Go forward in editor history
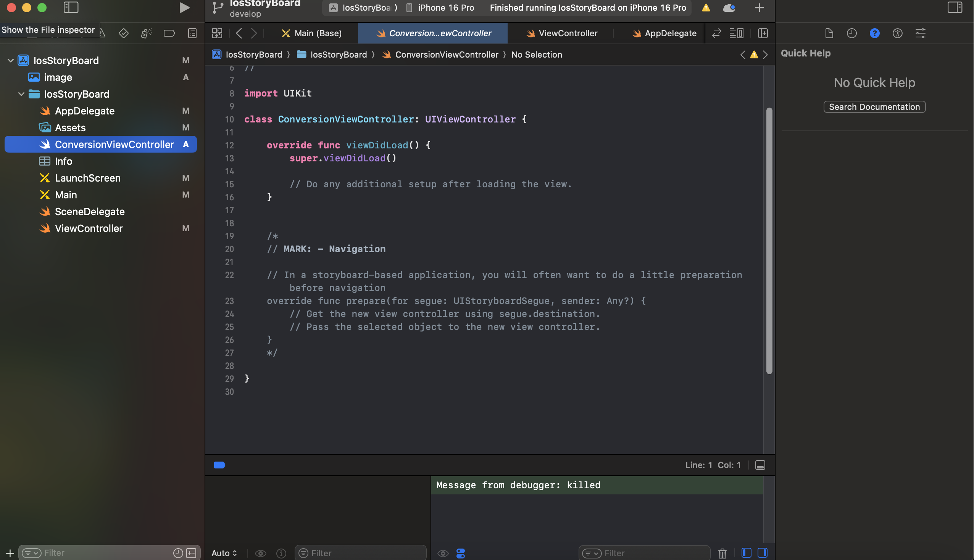Viewport: 974px width, 560px height. coord(254,34)
